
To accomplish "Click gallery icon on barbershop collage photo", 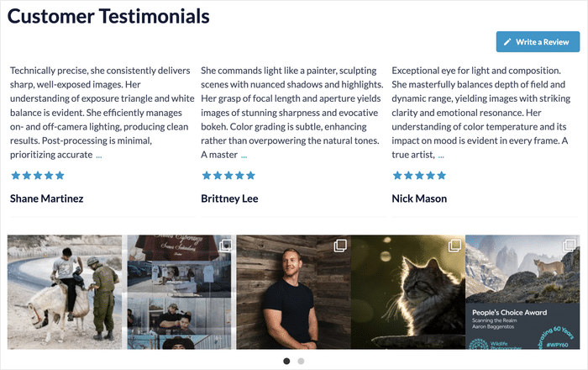I will pyautogui.click(x=225, y=246).
